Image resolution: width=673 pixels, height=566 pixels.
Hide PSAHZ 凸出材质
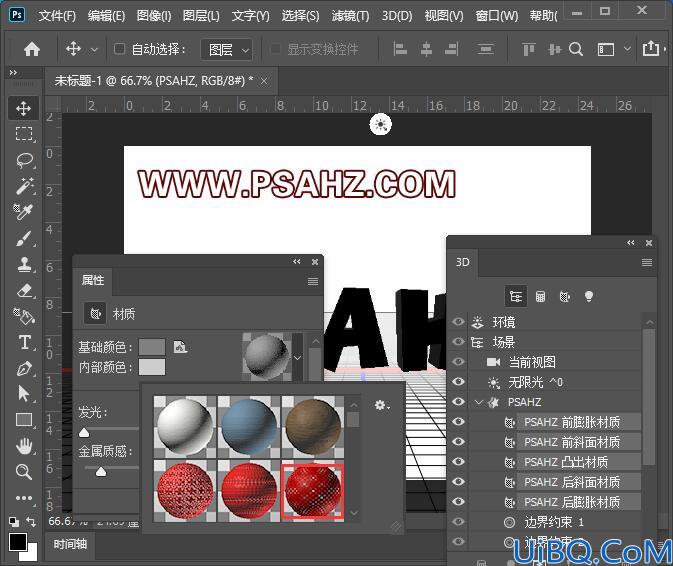tap(458, 461)
